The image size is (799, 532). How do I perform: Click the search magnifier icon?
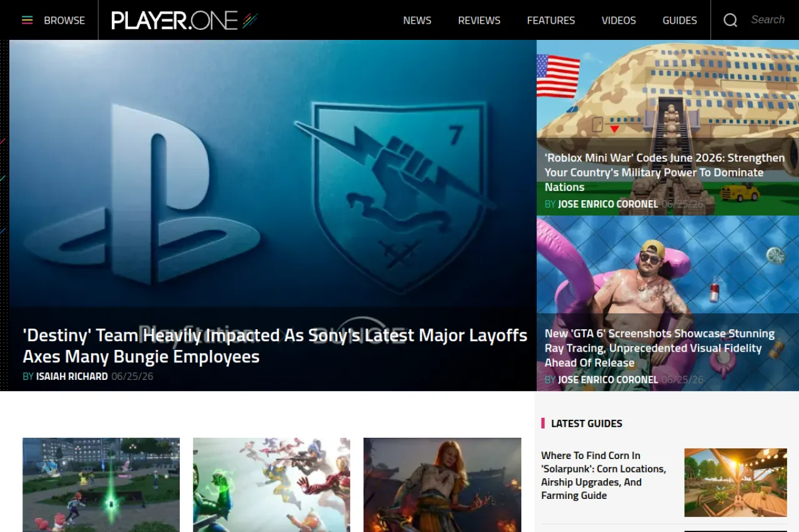pyautogui.click(x=730, y=20)
